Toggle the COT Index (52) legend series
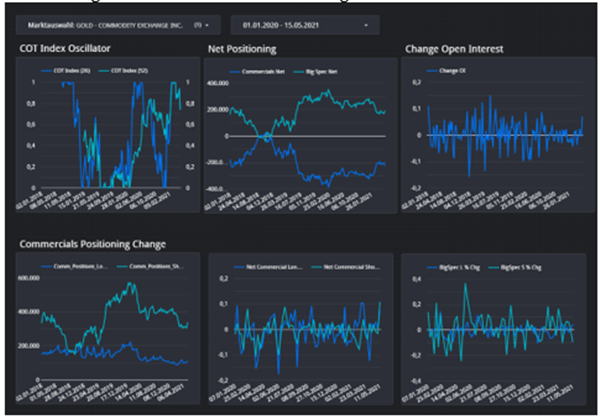The image size is (600, 419). [123, 71]
